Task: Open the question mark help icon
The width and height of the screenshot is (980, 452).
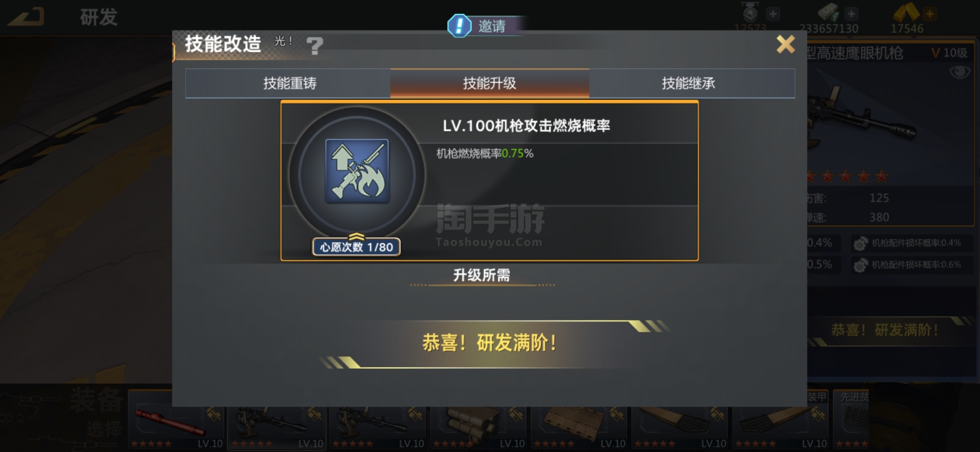Action: [315, 46]
